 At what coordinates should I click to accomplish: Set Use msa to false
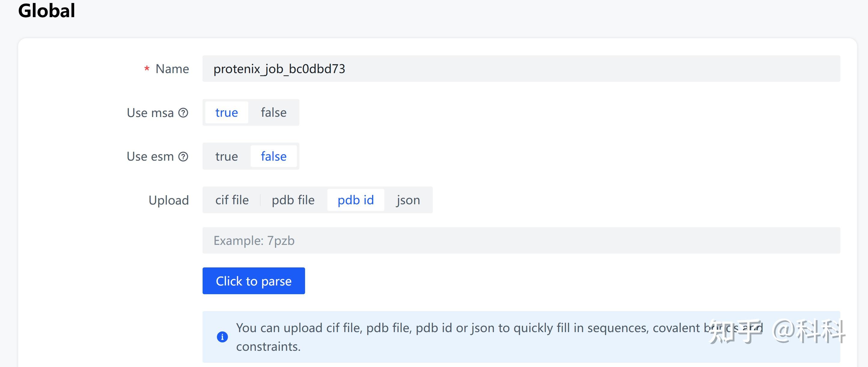274,112
